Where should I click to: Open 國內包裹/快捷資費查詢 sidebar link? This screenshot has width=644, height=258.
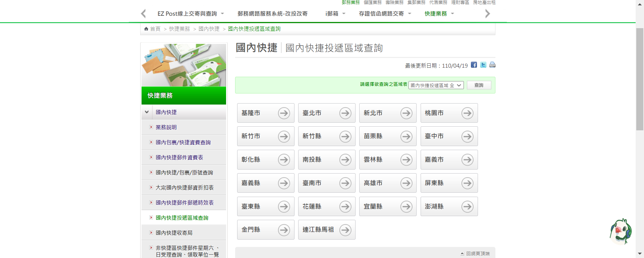183,142
